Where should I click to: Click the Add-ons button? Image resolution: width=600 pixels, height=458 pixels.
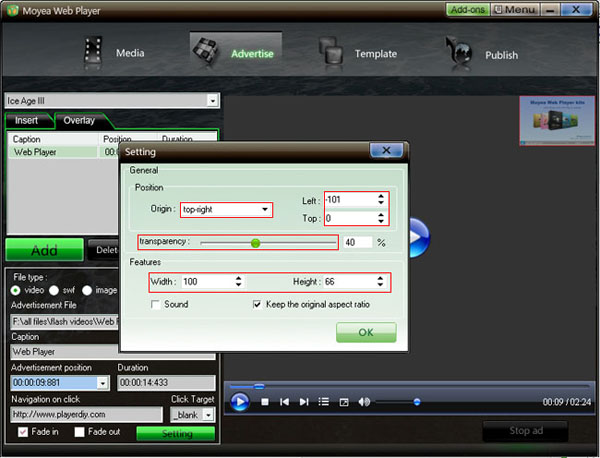coord(468,10)
